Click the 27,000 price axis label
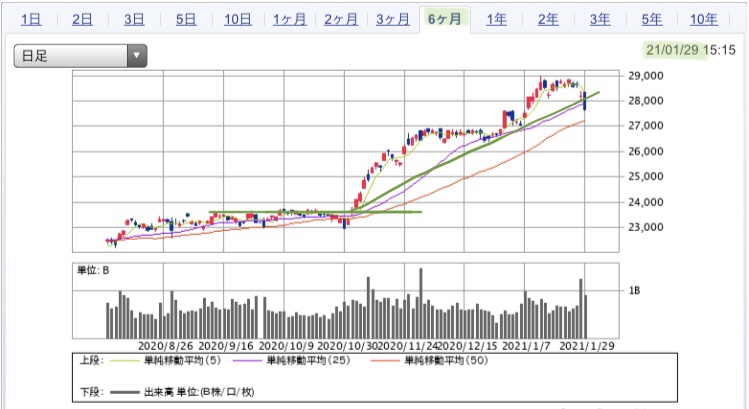The height and width of the screenshot is (409, 749). tap(646, 126)
